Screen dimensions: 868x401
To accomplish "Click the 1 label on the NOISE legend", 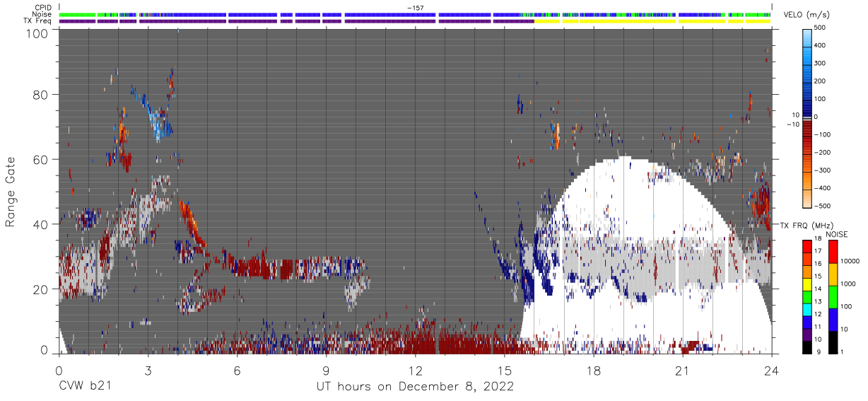I will (x=843, y=351).
